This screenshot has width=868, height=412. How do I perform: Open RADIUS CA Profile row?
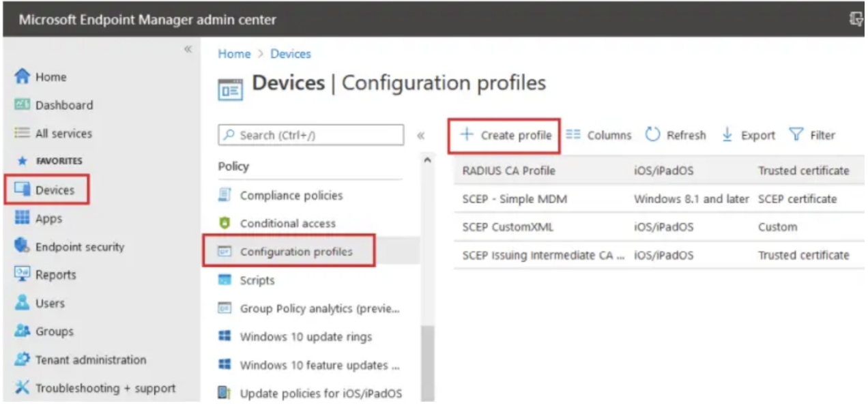tap(659, 171)
